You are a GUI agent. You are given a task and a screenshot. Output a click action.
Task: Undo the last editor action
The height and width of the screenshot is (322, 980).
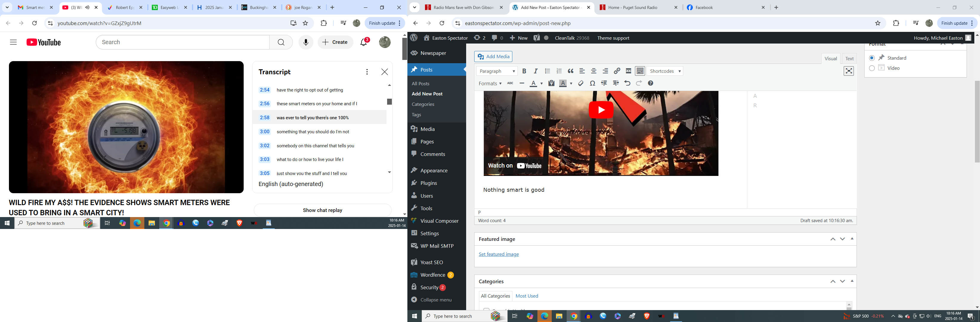tap(627, 83)
